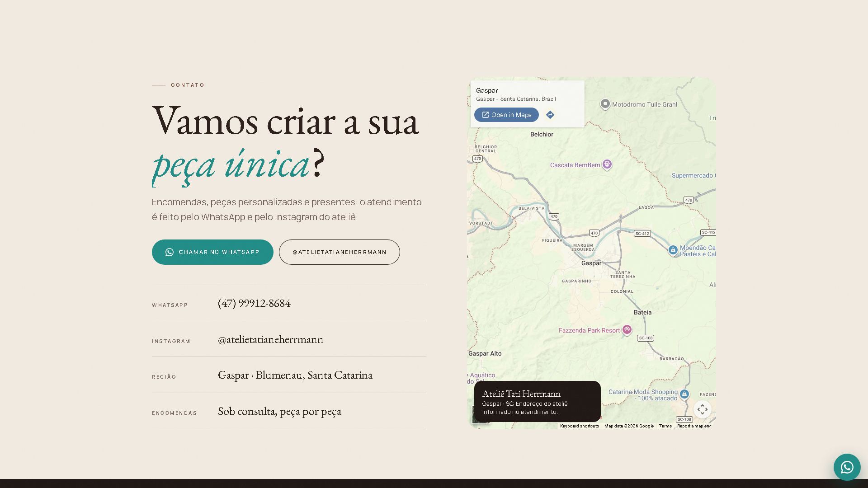Click the Santa Terezinha map label
The image size is (868, 488).
[x=623, y=274]
